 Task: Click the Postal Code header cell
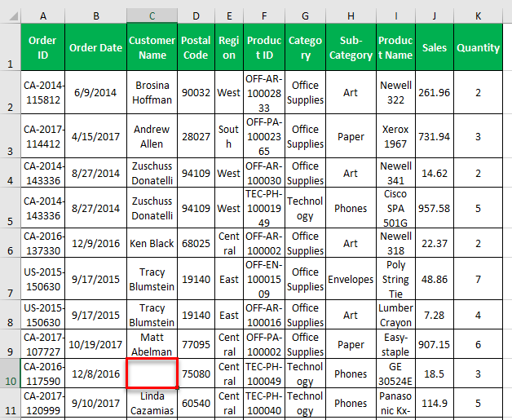196,47
